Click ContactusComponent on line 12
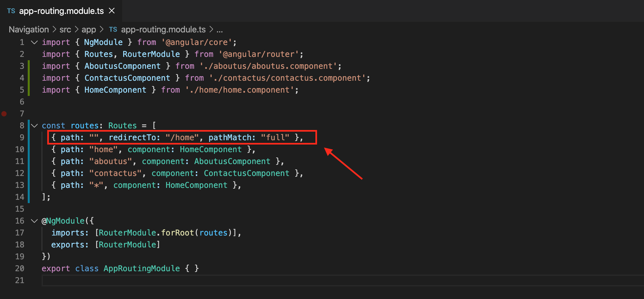This screenshot has height=299, width=644. coord(247,173)
